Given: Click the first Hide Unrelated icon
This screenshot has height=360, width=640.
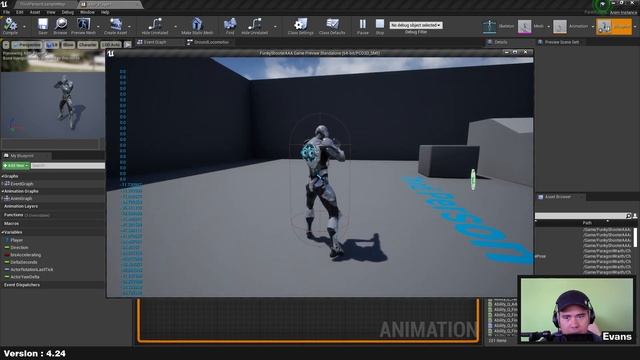Looking at the screenshot, I should (x=155, y=24).
